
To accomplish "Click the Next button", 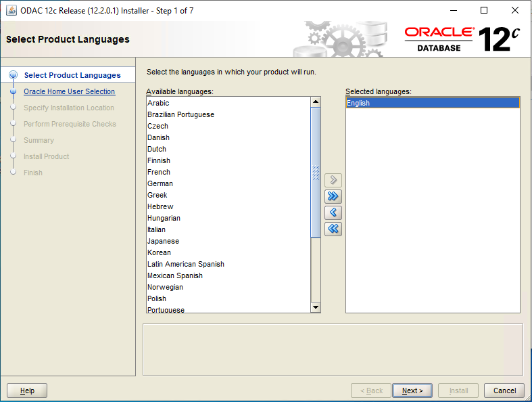I will pyautogui.click(x=412, y=390).
